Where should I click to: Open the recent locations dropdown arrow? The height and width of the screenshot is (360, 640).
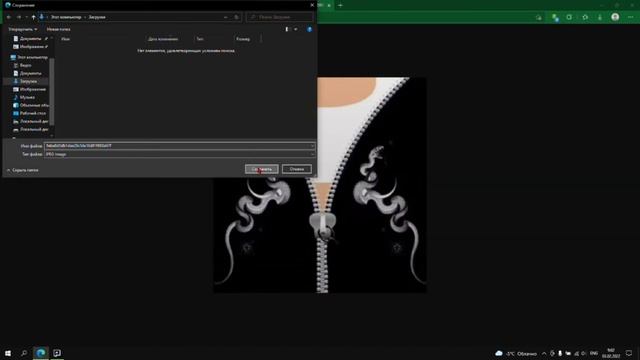27,17
